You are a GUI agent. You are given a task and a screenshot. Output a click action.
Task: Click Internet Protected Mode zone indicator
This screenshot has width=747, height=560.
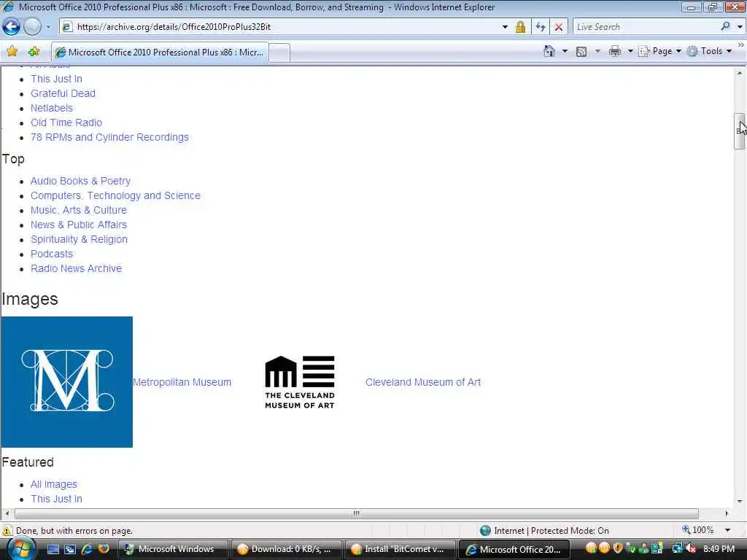(544, 531)
